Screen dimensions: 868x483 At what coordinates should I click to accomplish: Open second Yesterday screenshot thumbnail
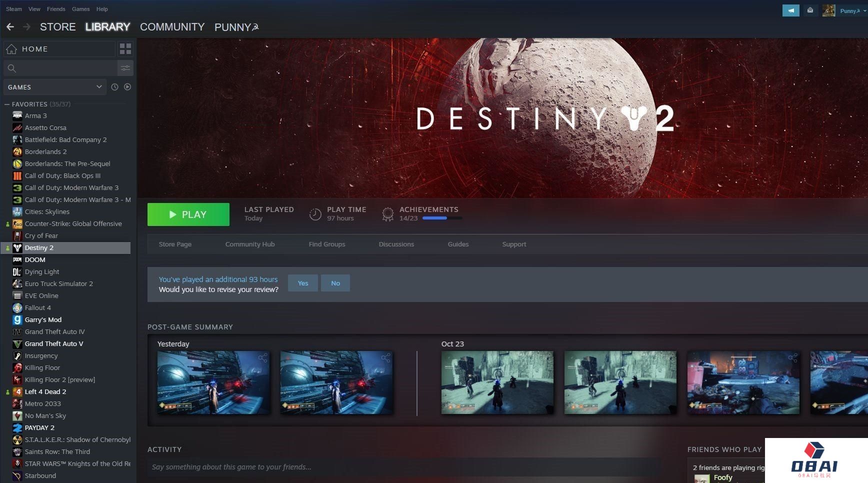point(336,382)
